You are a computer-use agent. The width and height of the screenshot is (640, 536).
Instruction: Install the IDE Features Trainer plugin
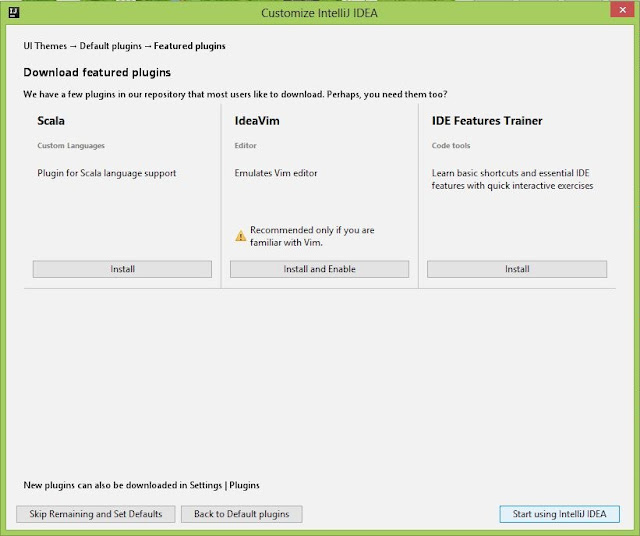[x=517, y=269]
